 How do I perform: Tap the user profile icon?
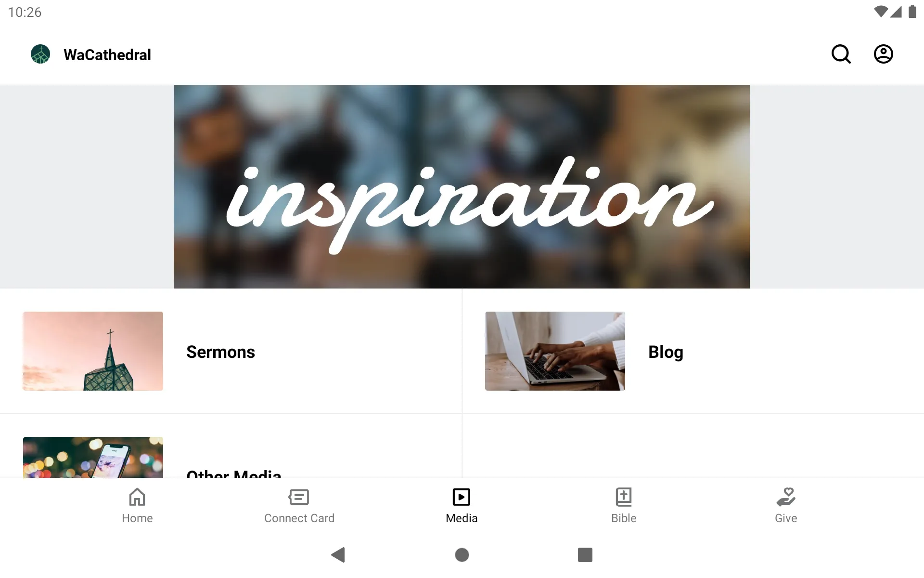884,54
